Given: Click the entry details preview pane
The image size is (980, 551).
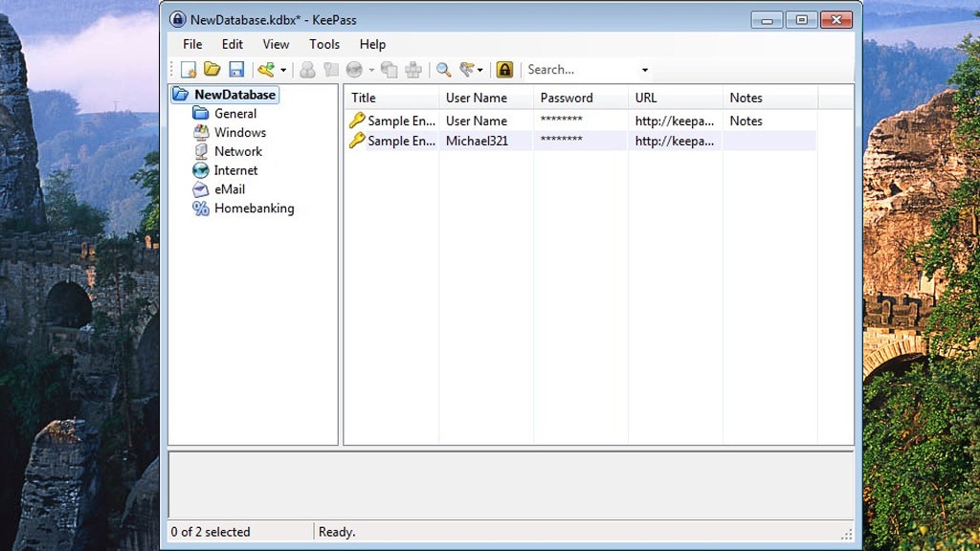Looking at the screenshot, I should click(x=511, y=484).
